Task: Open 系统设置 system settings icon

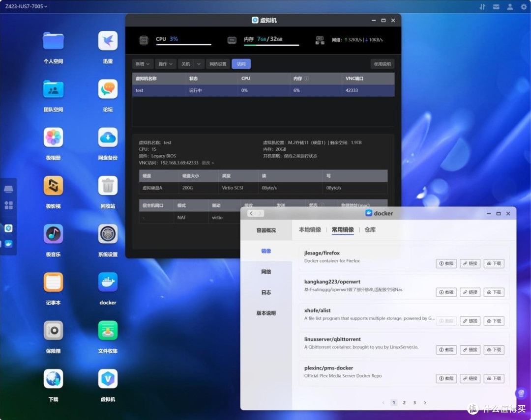Action: coord(108,234)
